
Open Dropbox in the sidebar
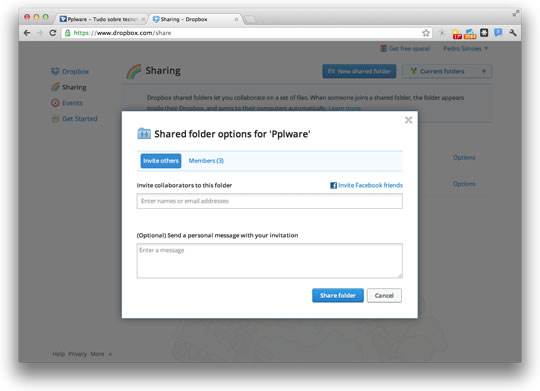tap(70, 71)
